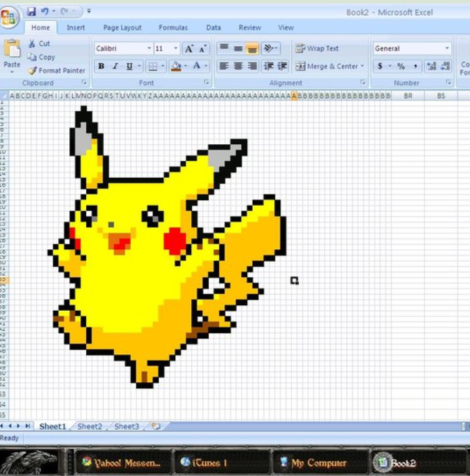Viewport: 470px width, 476px height.
Task: Toggle Align Text Right
Action: click(x=252, y=66)
